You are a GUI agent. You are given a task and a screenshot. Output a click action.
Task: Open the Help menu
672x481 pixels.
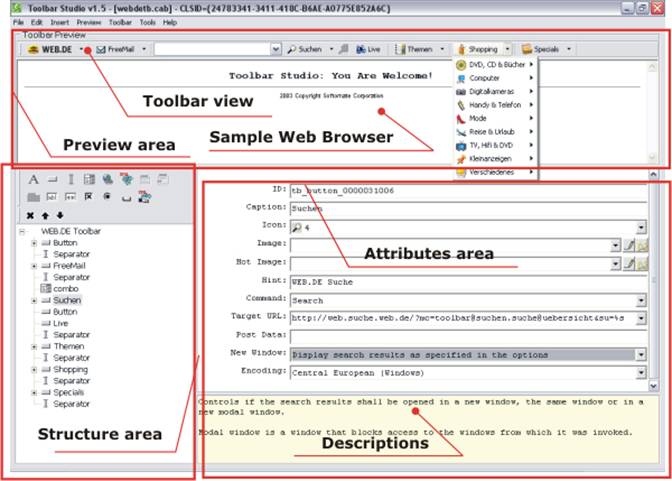[170, 23]
